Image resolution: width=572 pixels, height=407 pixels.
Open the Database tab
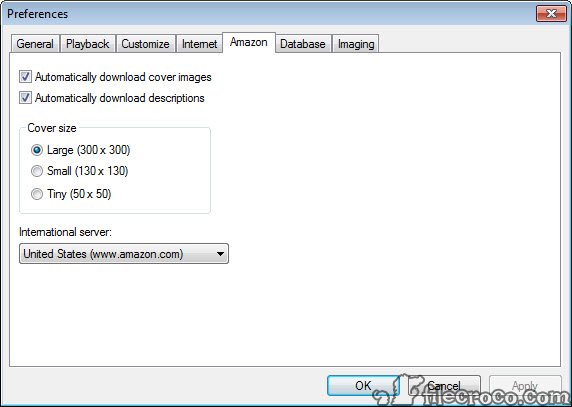303,44
